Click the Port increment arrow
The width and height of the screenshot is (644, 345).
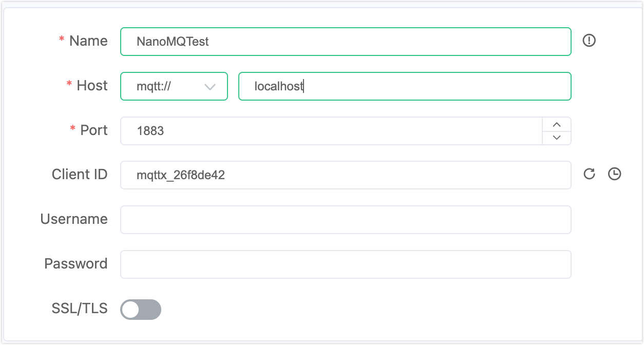(557, 124)
